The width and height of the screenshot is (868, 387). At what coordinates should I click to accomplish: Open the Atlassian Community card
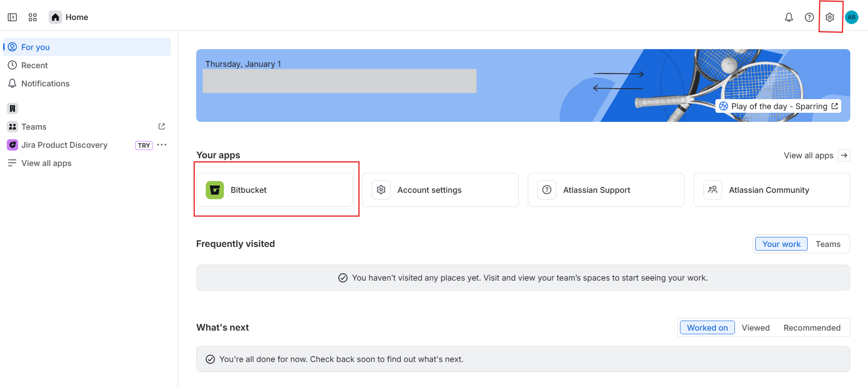point(771,190)
